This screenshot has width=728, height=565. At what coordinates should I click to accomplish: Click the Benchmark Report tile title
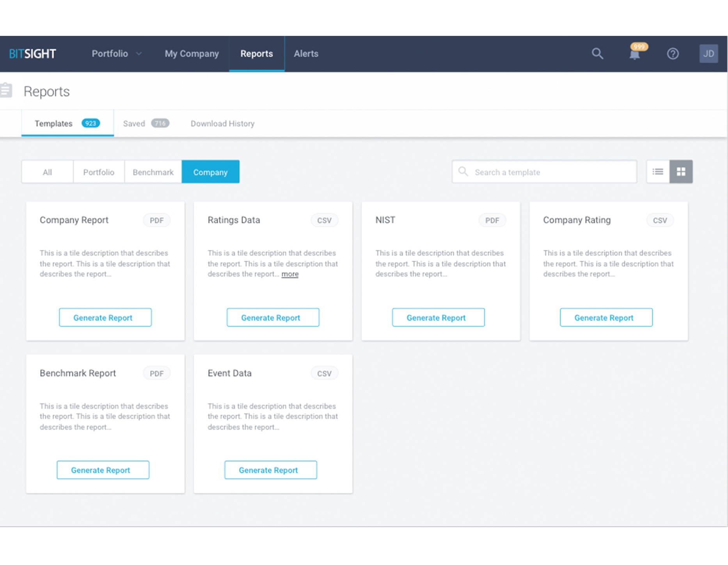(x=78, y=373)
